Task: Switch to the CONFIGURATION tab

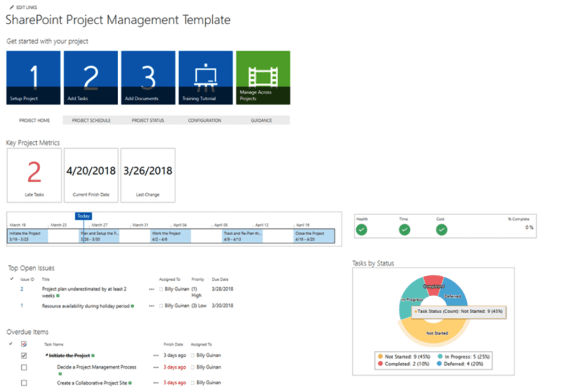Action: (204, 120)
